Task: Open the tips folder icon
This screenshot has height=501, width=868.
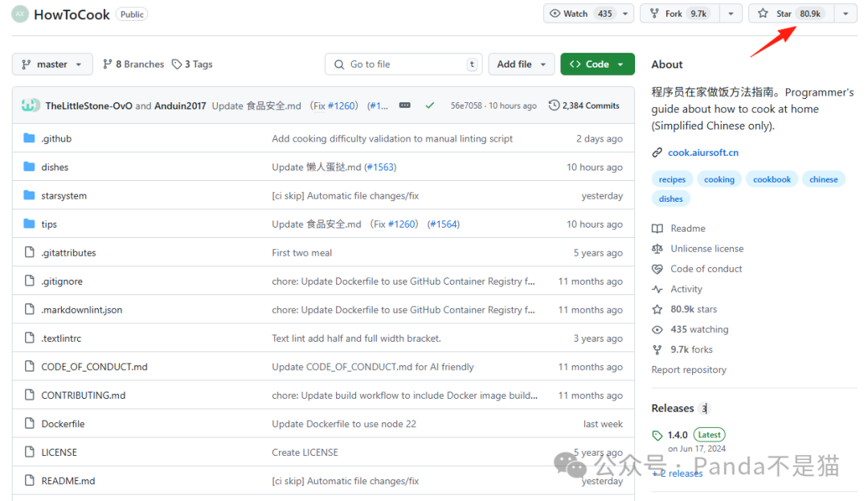Action: pyautogui.click(x=30, y=224)
